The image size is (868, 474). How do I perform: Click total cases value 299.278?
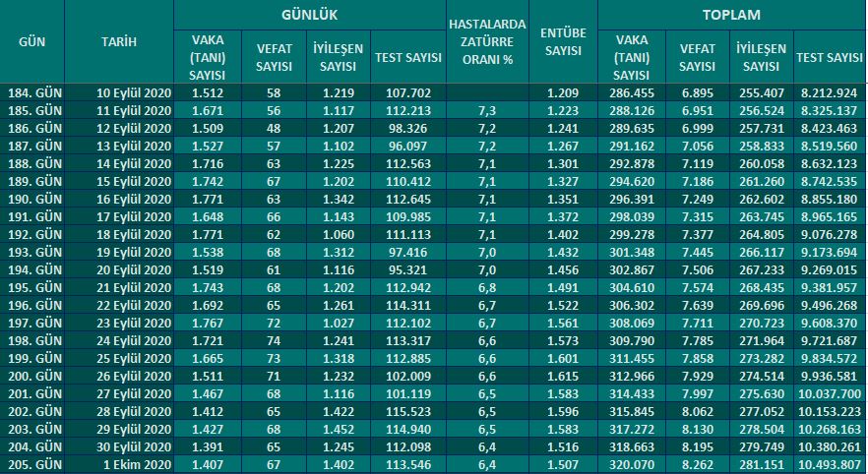[632, 234]
